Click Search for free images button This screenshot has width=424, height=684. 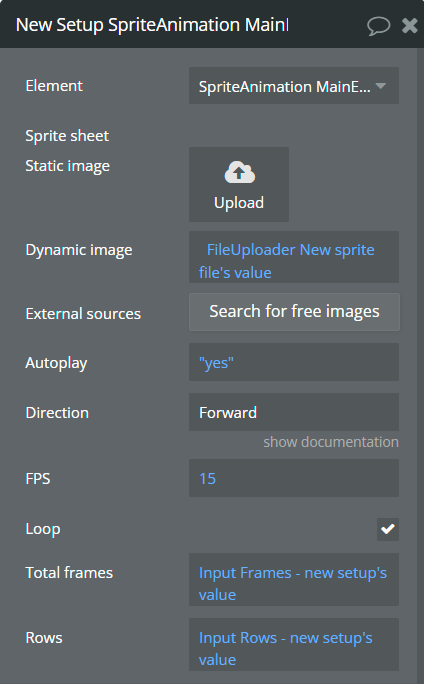294,311
